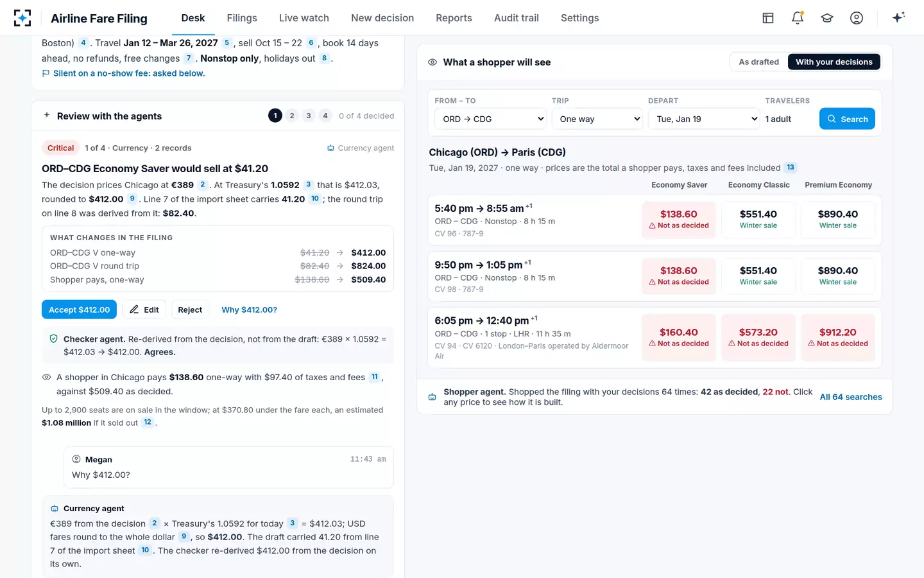Viewport: 924px width, 578px height.
Task: Open the panel layout icon in header
Action: pyautogui.click(x=768, y=18)
